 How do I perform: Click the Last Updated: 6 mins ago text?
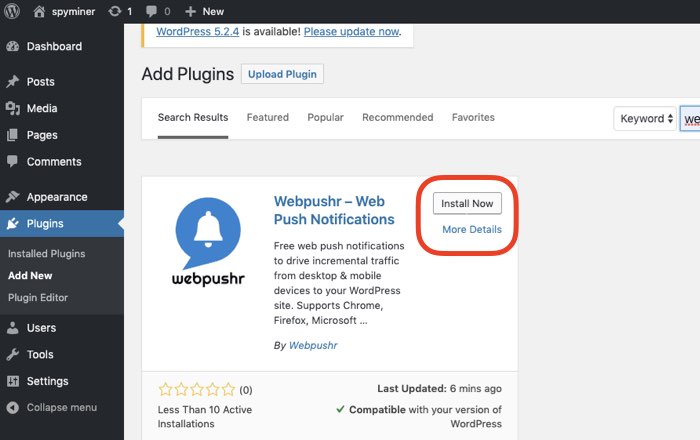pyautogui.click(x=439, y=389)
